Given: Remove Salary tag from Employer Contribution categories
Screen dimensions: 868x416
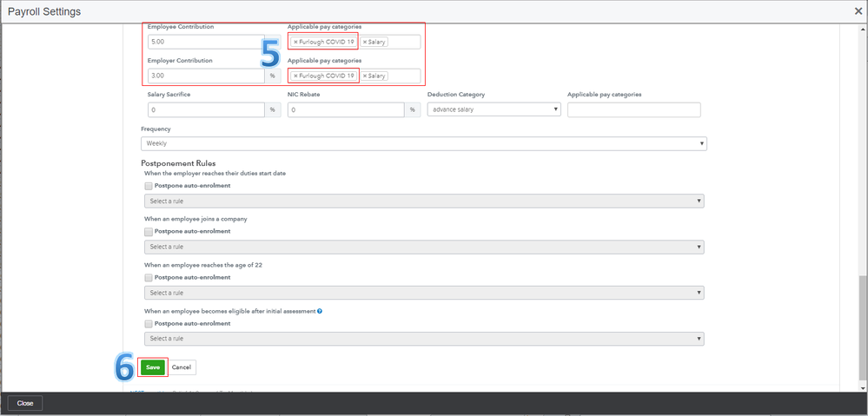Looking at the screenshot, I should tap(365, 76).
